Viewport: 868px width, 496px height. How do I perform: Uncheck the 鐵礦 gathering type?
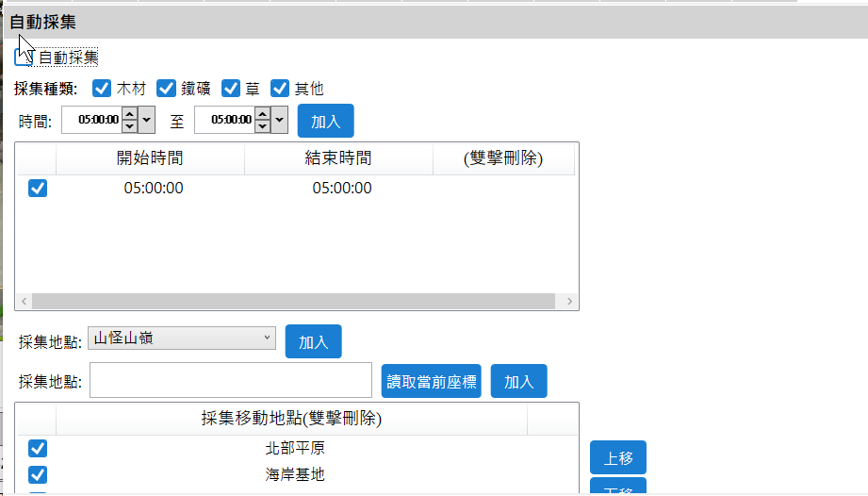coord(167,89)
